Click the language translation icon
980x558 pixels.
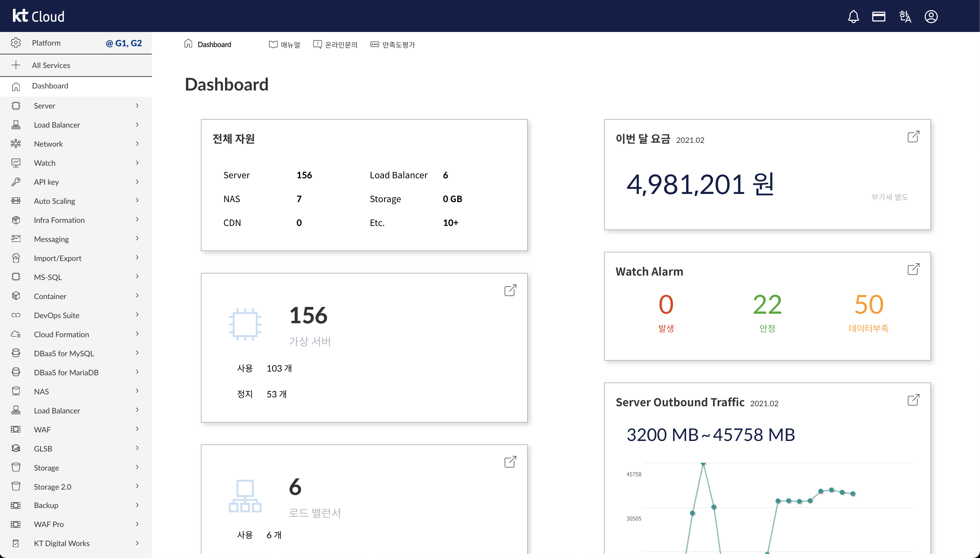point(904,16)
